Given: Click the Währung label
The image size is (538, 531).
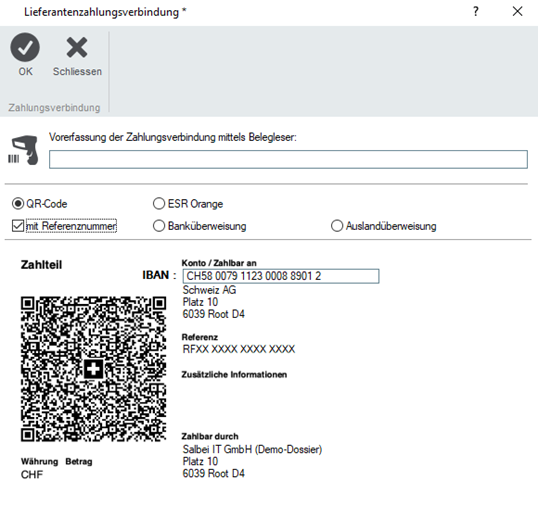Looking at the screenshot, I should [39, 462].
